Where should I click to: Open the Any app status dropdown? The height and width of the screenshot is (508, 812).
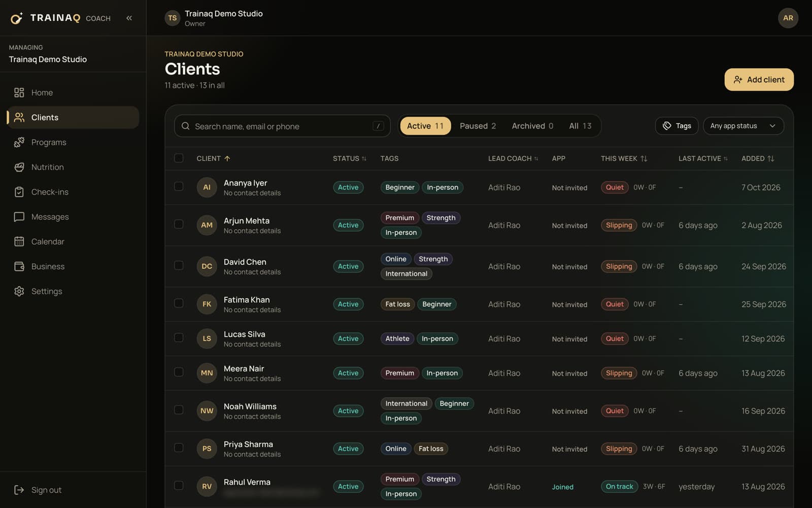point(743,126)
